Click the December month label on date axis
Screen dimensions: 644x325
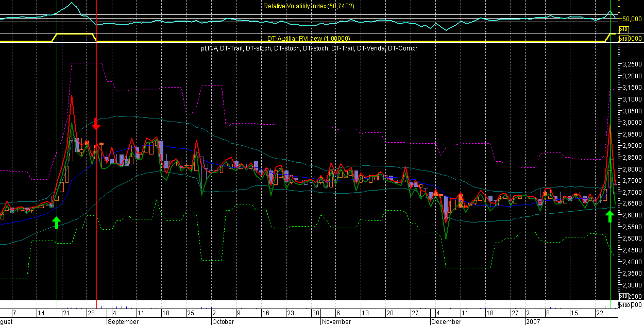click(x=446, y=321)
